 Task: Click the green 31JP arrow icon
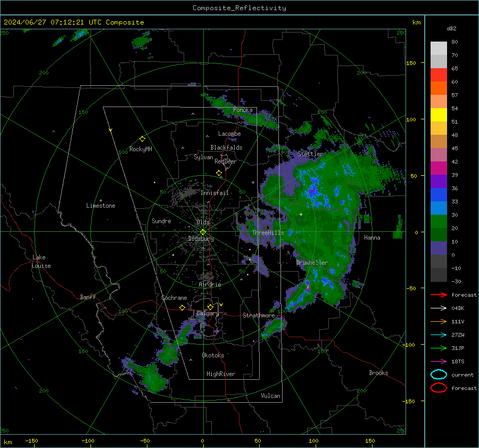[x=439, y=348]
